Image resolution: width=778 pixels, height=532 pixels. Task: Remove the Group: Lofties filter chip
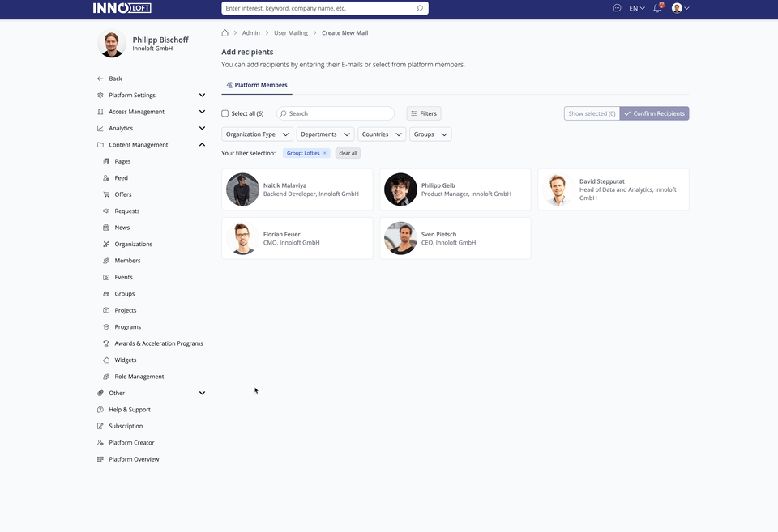325,153
